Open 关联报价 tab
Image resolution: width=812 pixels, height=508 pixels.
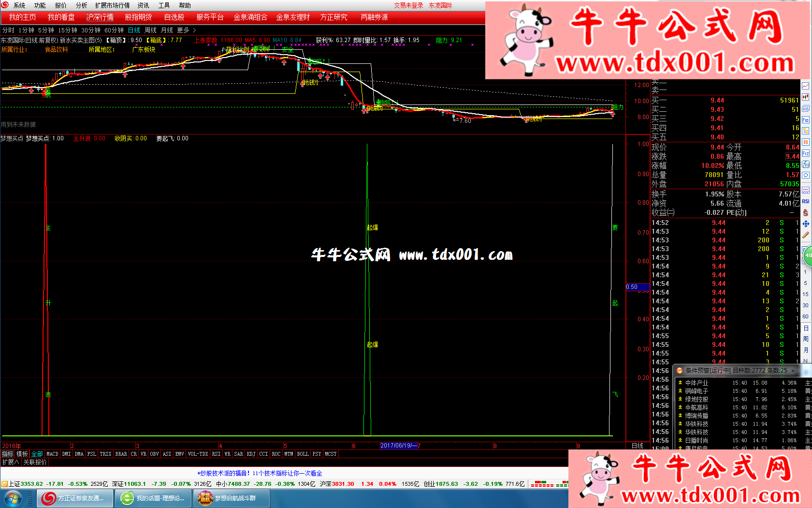35,463
